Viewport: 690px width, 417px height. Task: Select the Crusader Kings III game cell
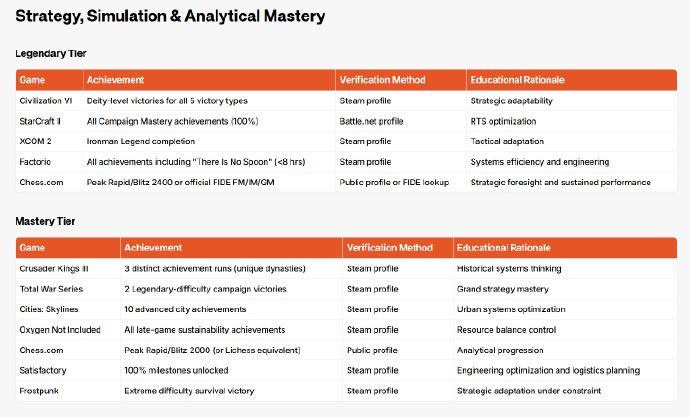pos(54,268)
